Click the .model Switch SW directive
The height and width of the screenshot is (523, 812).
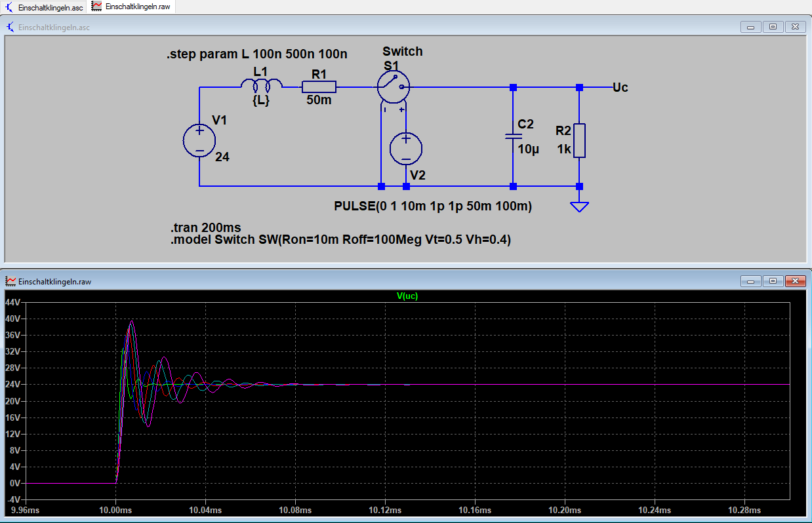[340, 240]
